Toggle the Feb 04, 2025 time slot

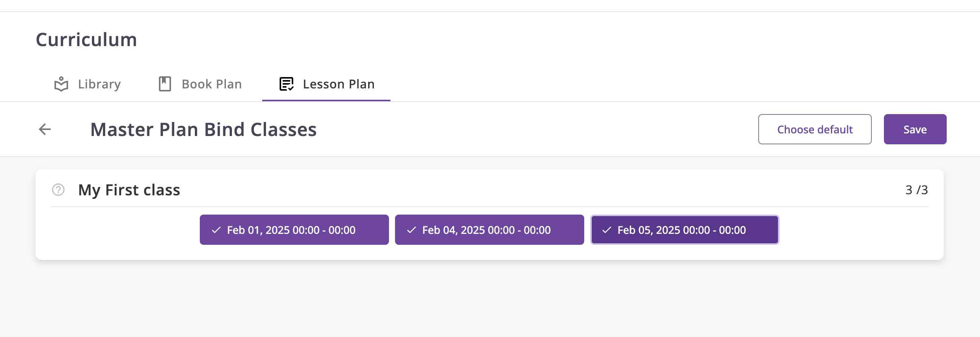pyautogui.click(x=489, y=230)
